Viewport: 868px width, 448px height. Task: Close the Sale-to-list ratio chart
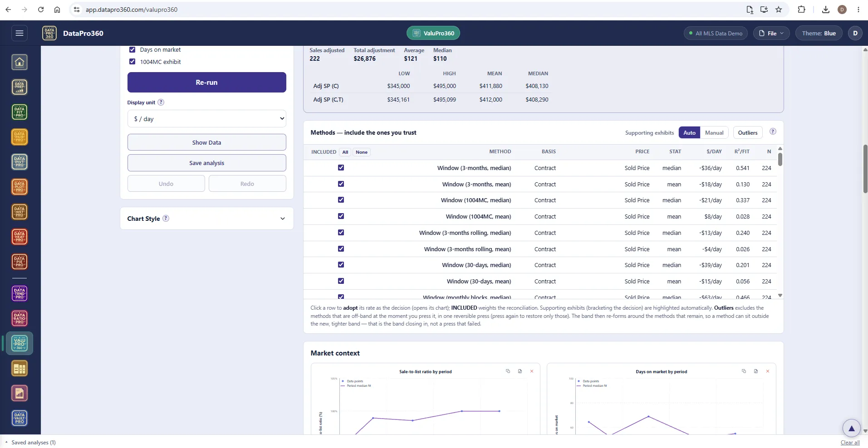532,371
